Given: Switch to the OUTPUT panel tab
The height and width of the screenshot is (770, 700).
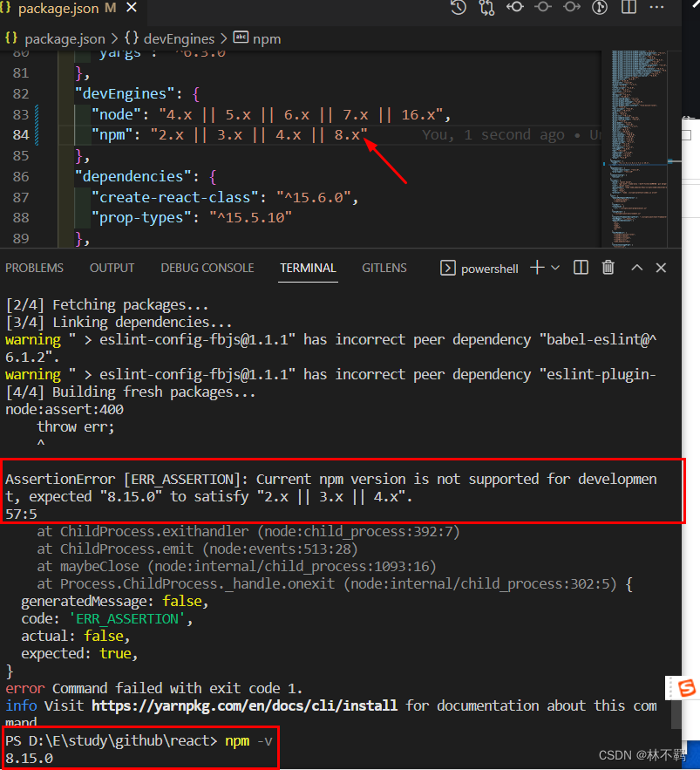Looking at the screenshot, I should (x=112, y=268).
